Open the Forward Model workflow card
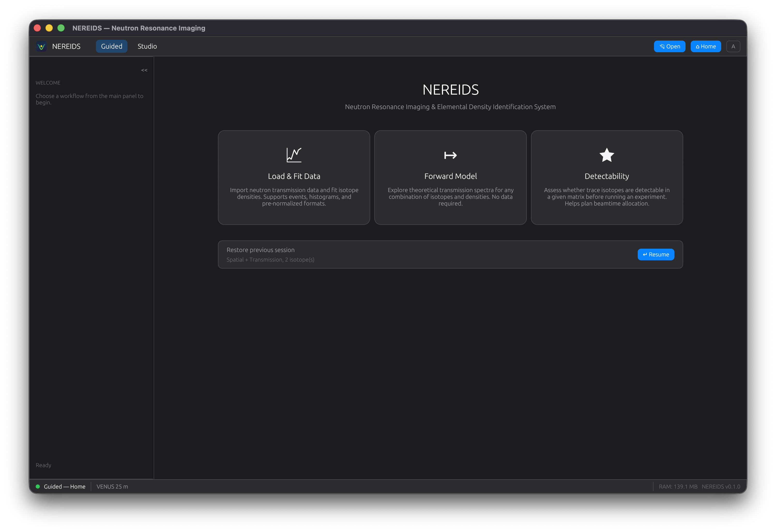This screenshot has width=776, height=532. pyautogui.click(x=450, y=177)
